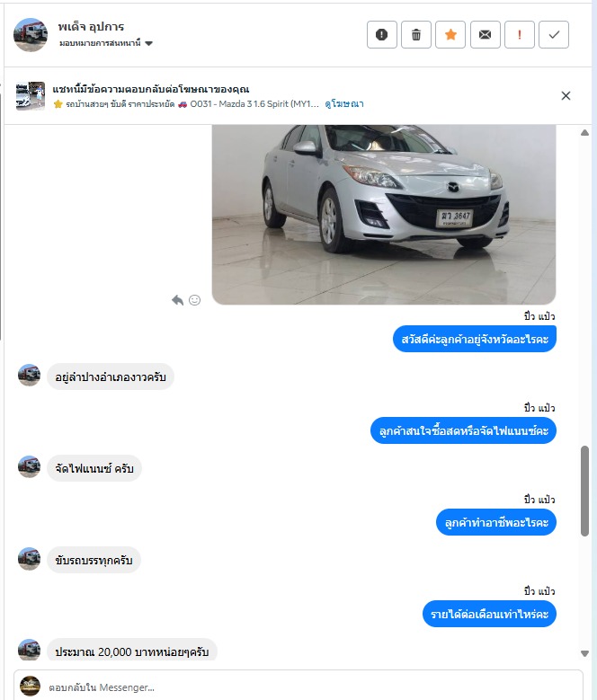The height and width of the screenshot is (700, 597).
Task: Mark conversation done with checkmark
Action: click(x=554, y=34)
